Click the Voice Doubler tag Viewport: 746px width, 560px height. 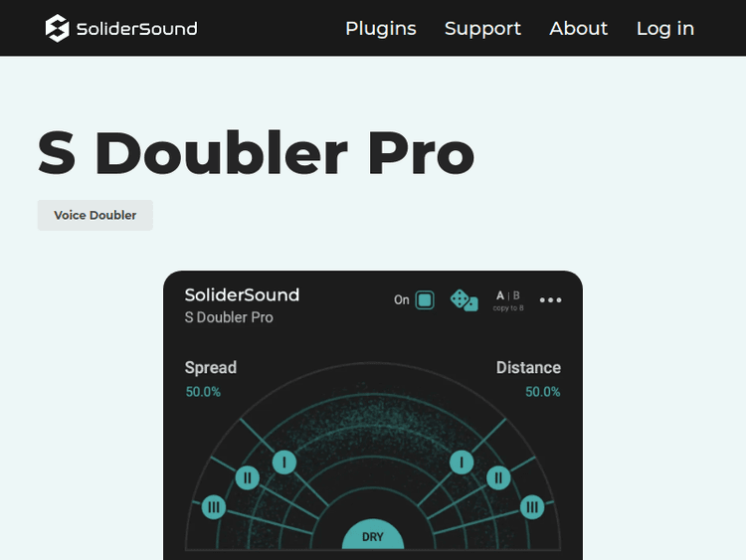click(95, 215)
